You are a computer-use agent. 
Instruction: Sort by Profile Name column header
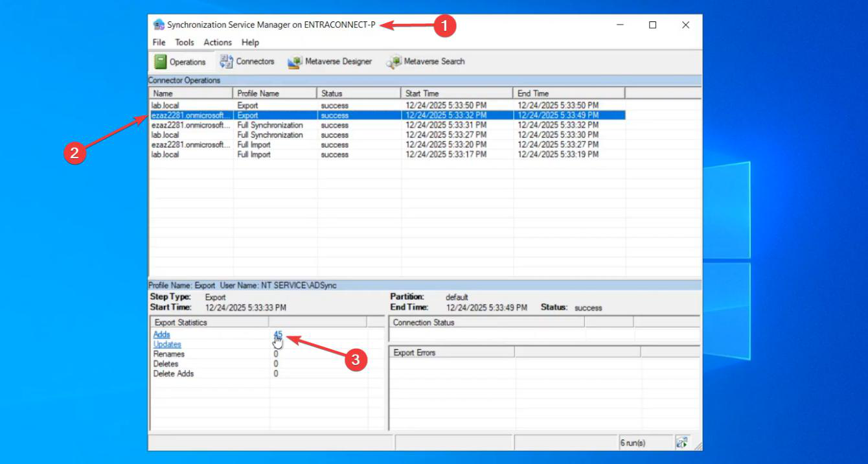pyautogui.click(x=275, y=93)
